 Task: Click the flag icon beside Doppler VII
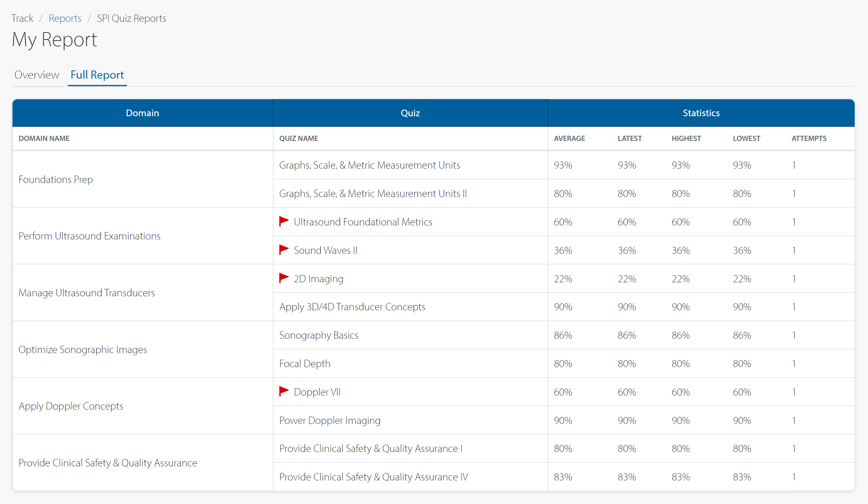coord(284,391)
